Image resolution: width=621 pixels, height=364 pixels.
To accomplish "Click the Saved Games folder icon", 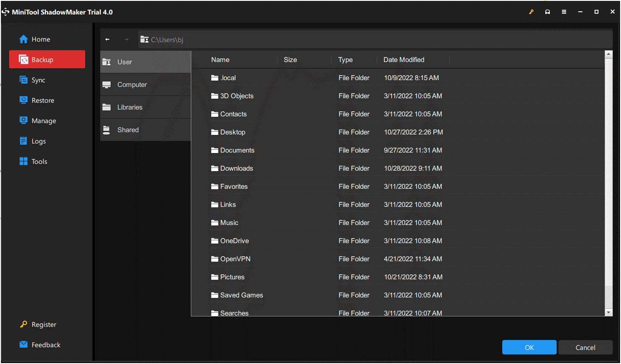I will pos(215,295).
